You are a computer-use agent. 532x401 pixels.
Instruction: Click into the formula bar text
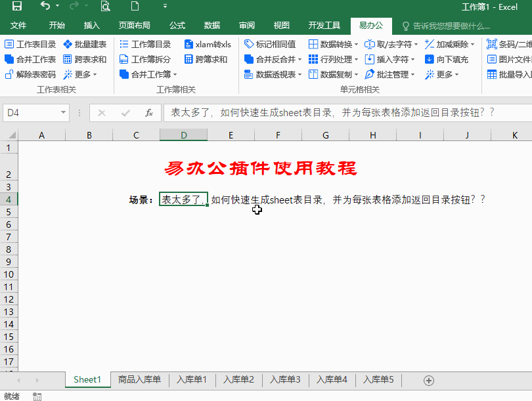347,113
